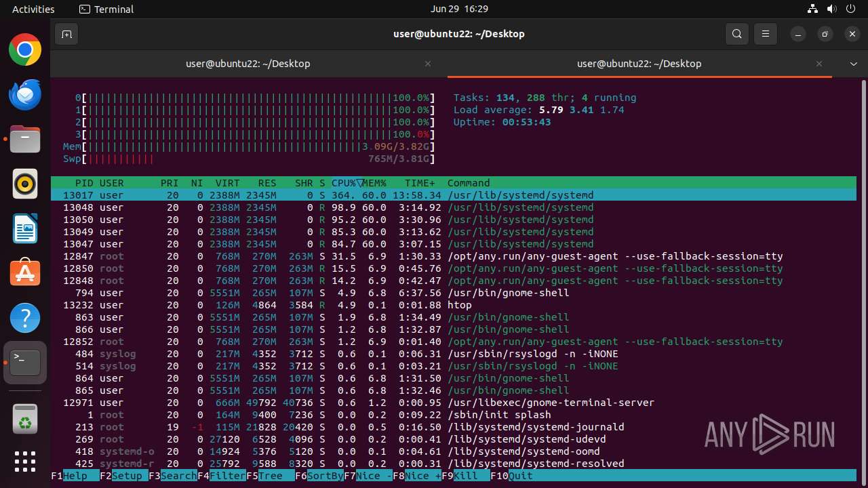
Task: Click F4 Filter in htop footer
Action: tap(221, 476)
